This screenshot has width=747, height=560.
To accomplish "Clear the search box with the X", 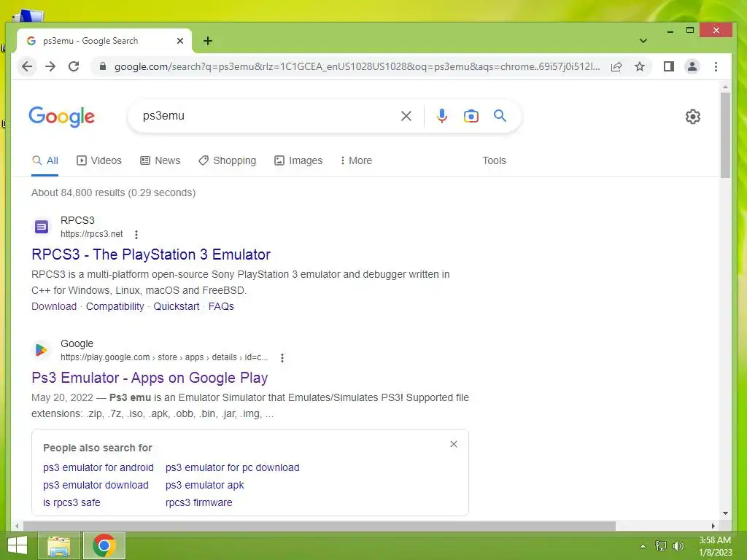I will coord(406,116).
